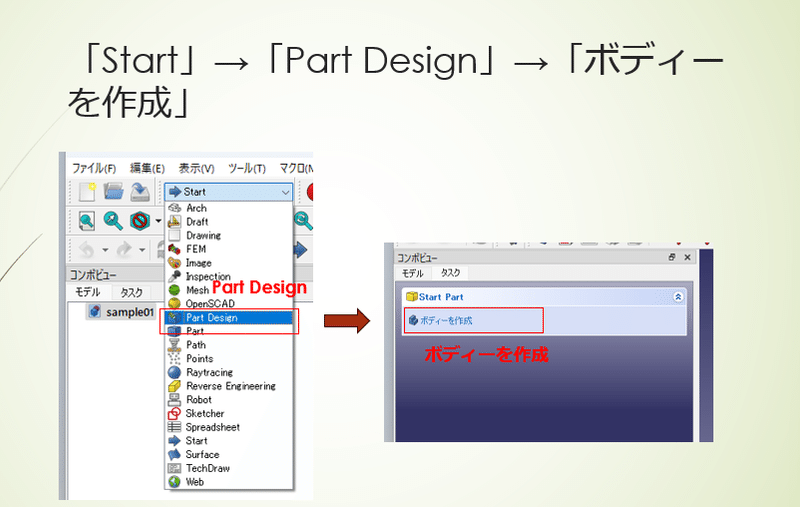Open the 編集(E) menu
Image resolution: width=800 pixels, height=507 pixels.
click(147, 168)
